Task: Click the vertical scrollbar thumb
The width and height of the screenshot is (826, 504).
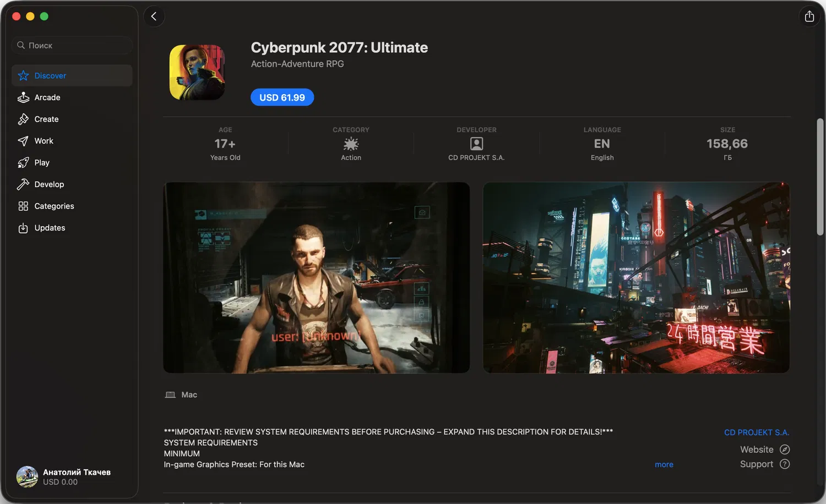Action: click(x=820, y=177)
